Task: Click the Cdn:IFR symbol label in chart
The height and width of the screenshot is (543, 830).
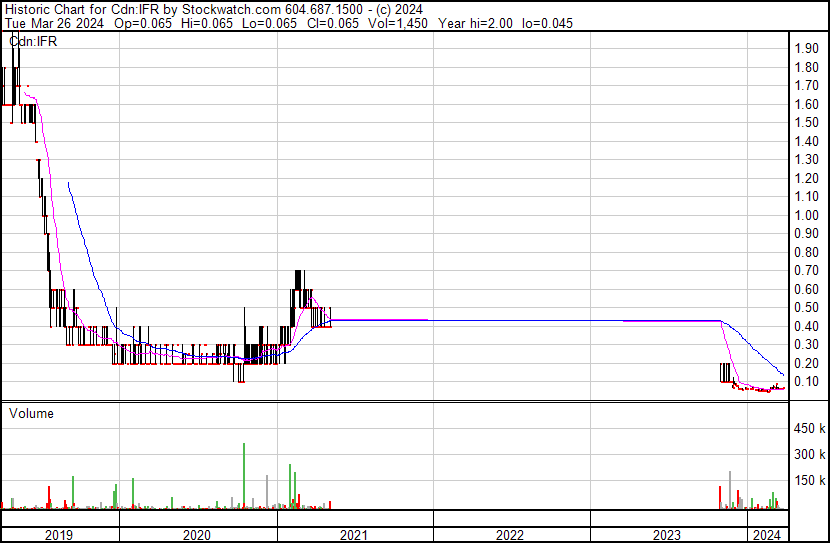Action: (33, 41)
